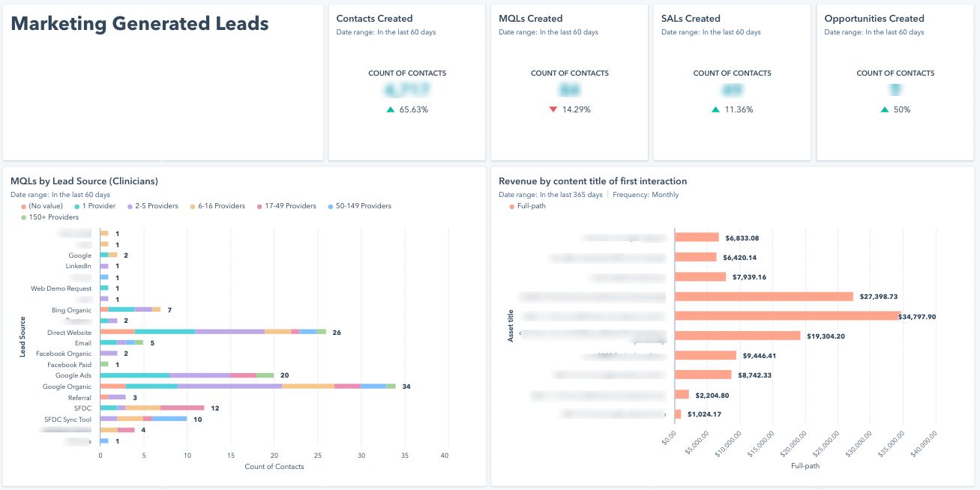
Task: Click the SFDC Sync Tool lead source label
Action: pyautogui.click(x=67, y=420)
